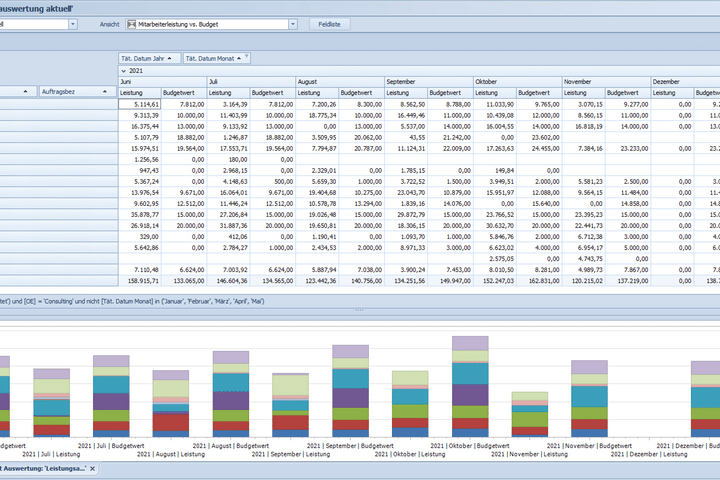The image size is (720, 480).
Task: Open the Ansicht dropdown list
Action: 292,23
